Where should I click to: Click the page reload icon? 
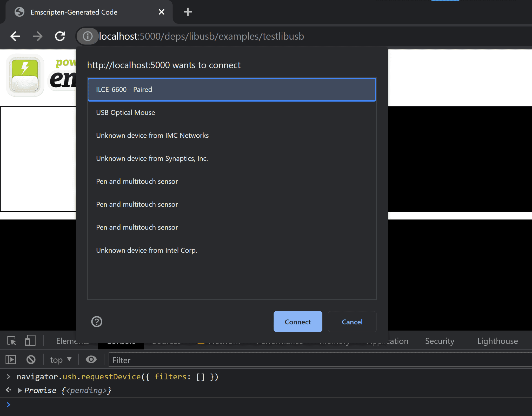pyautogui.click(x=61, y=36)
